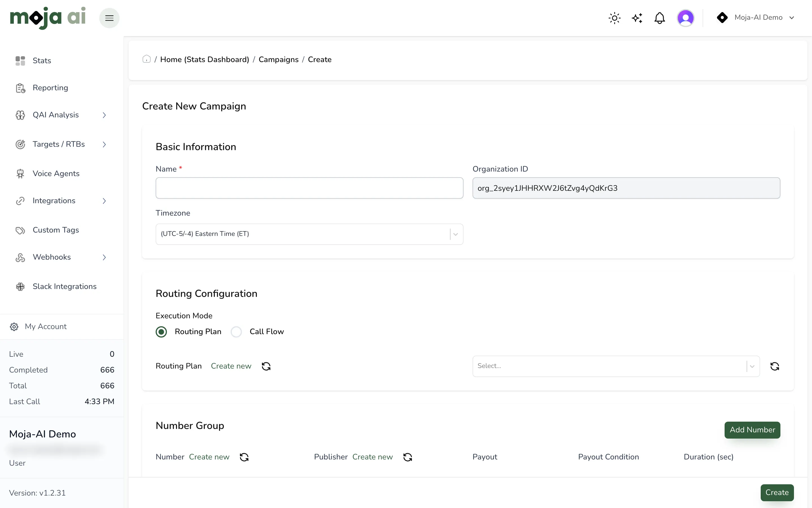The image size is (812, 508).
Task: Select the Routing Plan execution mode
Action: pyautogui.click(x=161, y=332)
